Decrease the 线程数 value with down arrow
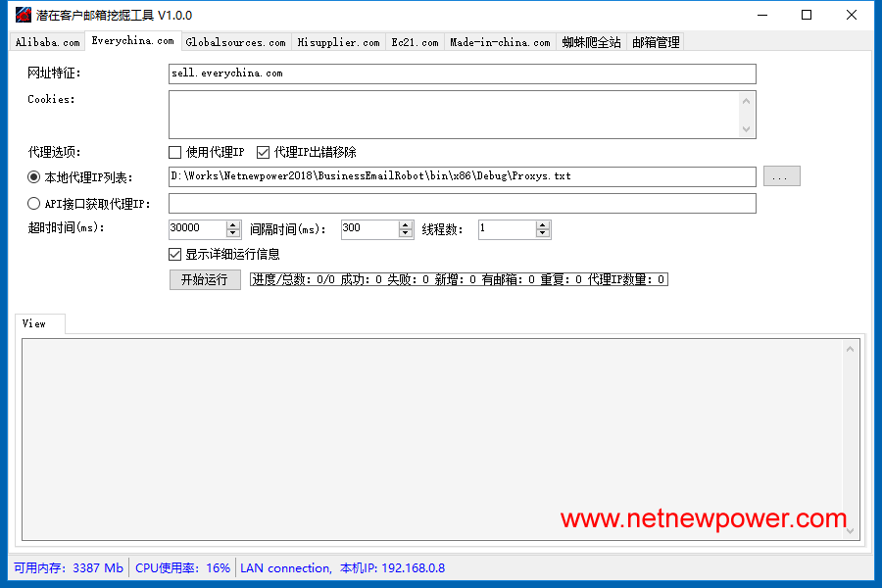Screen dimensions: 882x588 543,233
